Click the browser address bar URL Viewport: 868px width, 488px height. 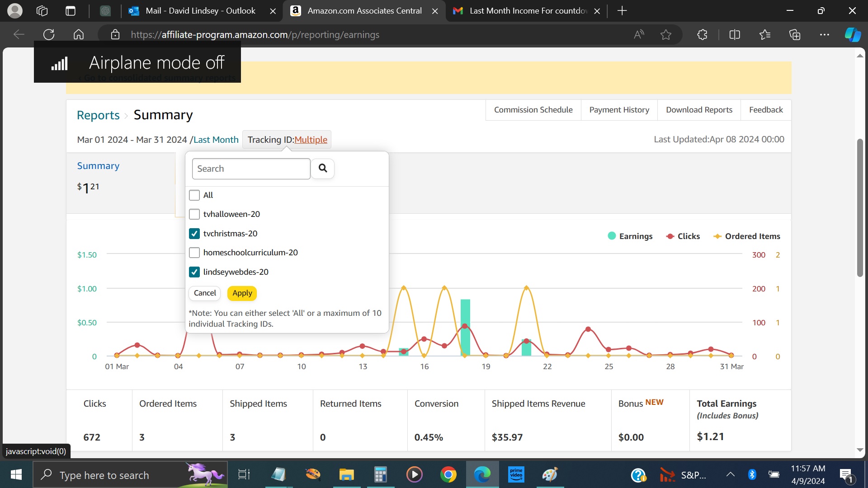click(x=255, y=34)
